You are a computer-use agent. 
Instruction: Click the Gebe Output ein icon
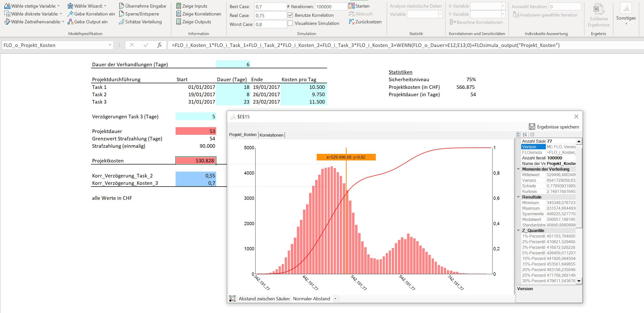tap(70, 22)
